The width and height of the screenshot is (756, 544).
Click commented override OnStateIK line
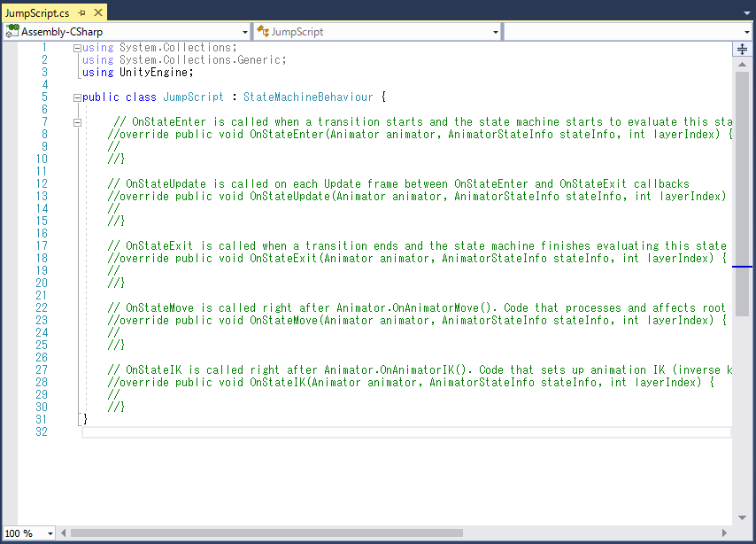411,382
